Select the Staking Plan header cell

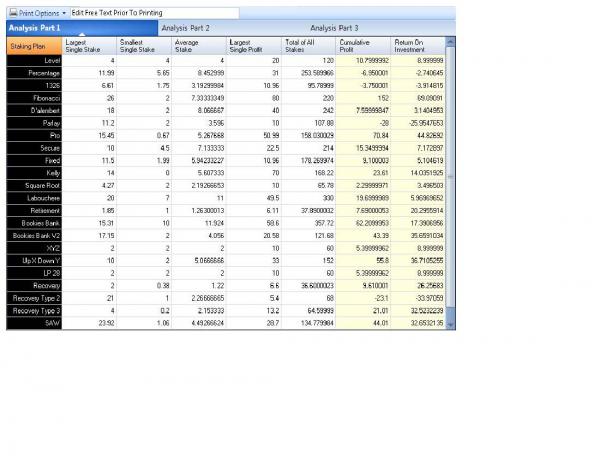32,45
